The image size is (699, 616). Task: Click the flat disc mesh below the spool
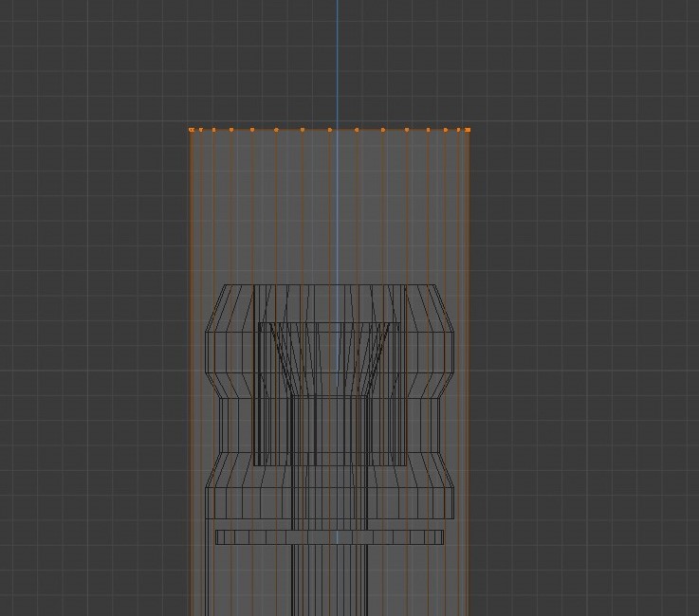(329, 536)
